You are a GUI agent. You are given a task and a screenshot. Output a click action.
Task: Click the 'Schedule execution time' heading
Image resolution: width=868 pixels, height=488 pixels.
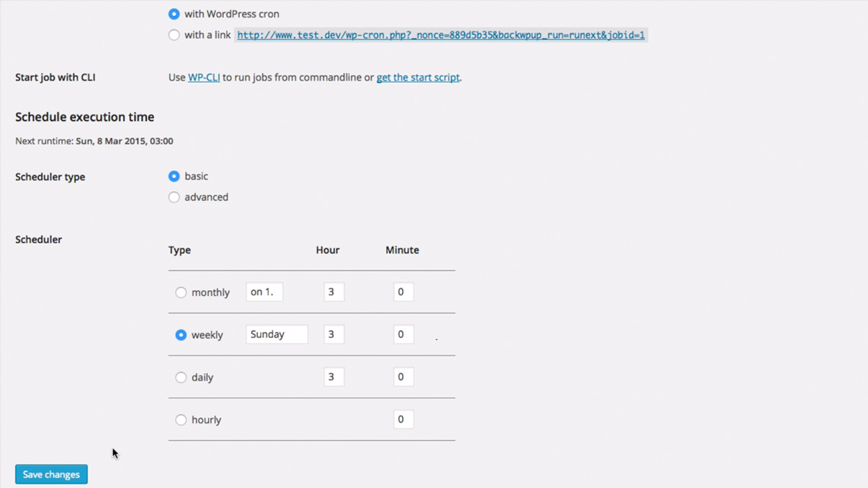click(x=85, y=116)
